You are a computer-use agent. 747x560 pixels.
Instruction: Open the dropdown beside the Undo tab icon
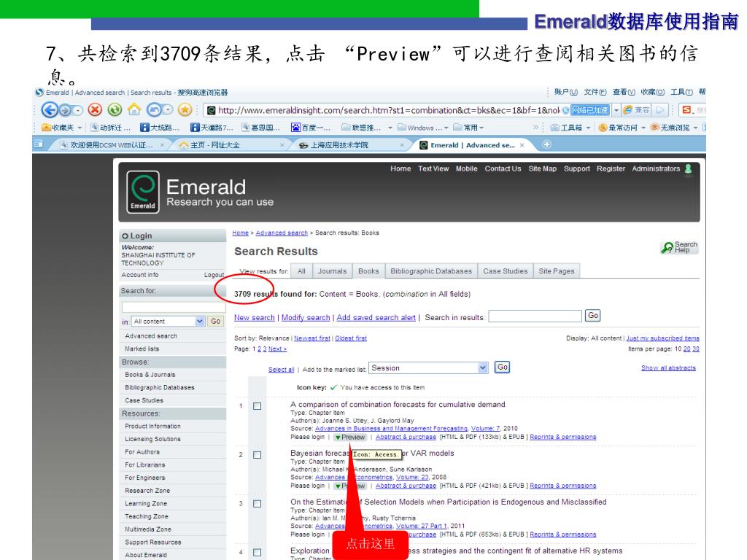tap(167, 110)
